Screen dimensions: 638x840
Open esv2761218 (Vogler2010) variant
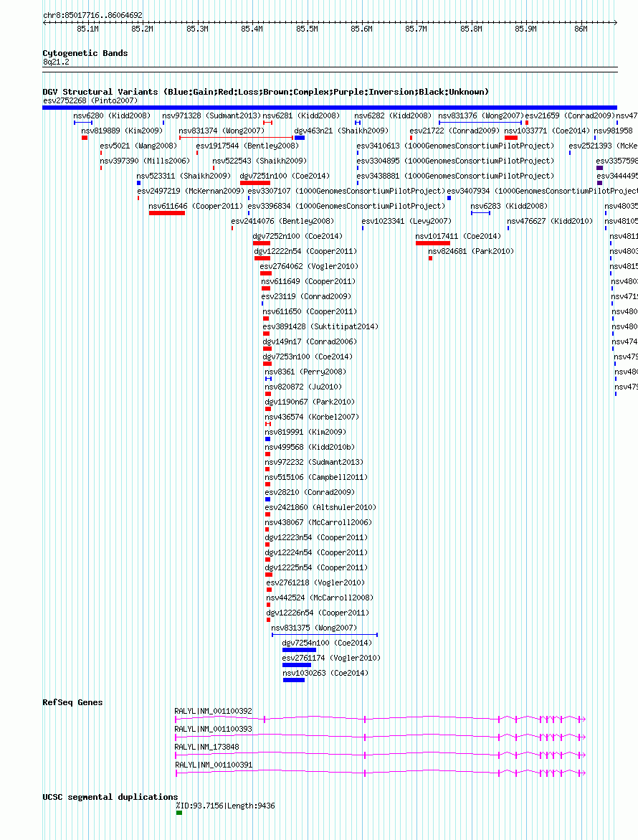pyautogui.click(x=315, y=583)
